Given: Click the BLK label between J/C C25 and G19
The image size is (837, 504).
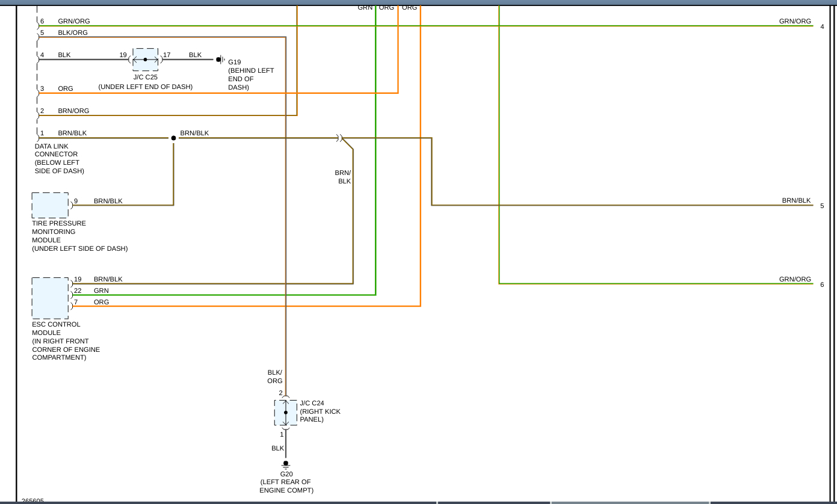Looking at the screenshot, I should pos(195,55).
